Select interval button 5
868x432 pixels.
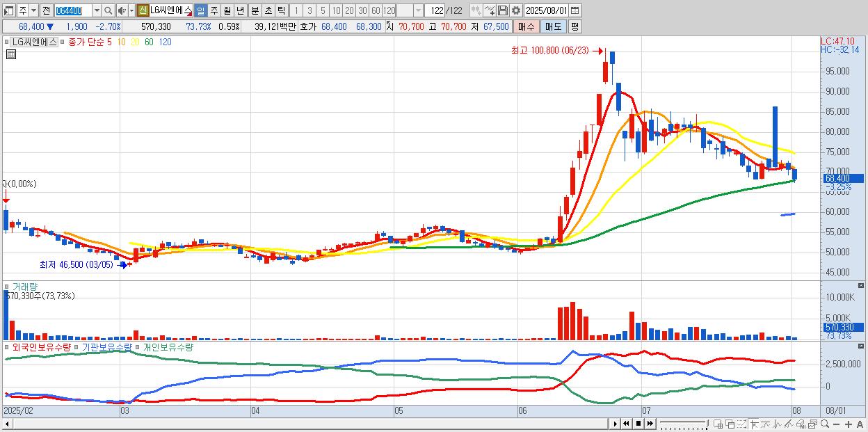coord(323,10)
